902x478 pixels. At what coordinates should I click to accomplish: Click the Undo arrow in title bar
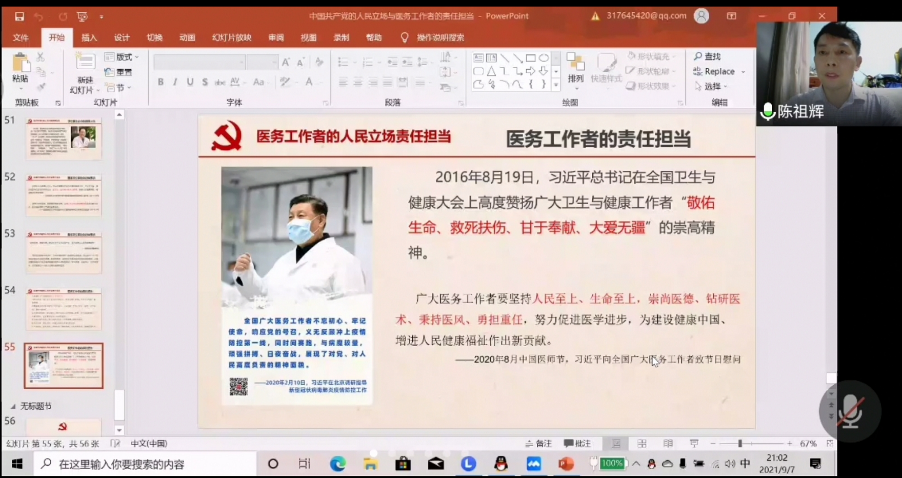[x=39, y=16]
